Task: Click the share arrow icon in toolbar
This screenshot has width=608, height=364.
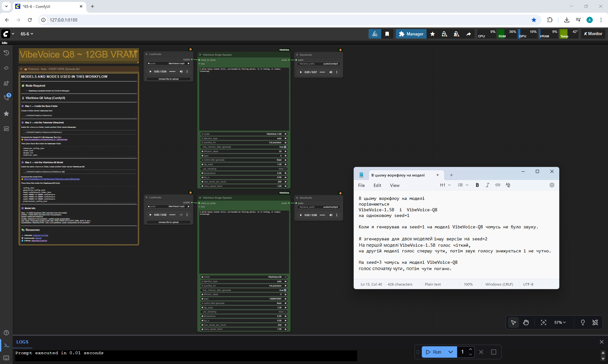Action: click(x=468, y=34)
